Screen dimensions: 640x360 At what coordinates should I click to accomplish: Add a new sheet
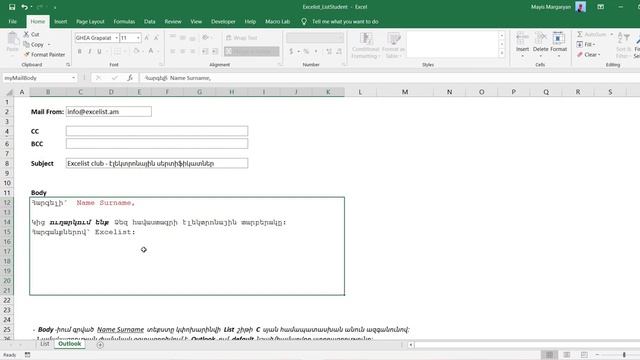coord(100,345)
